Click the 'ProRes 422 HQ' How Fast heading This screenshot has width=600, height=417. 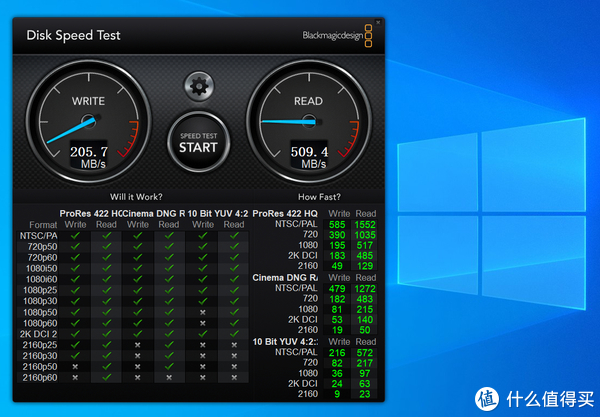[285, 213]
